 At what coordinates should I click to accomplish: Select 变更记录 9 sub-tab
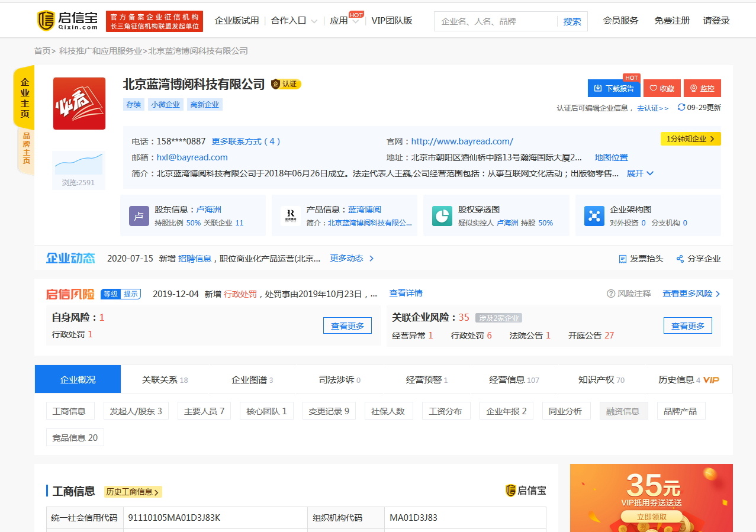click(x=329, y=411)
